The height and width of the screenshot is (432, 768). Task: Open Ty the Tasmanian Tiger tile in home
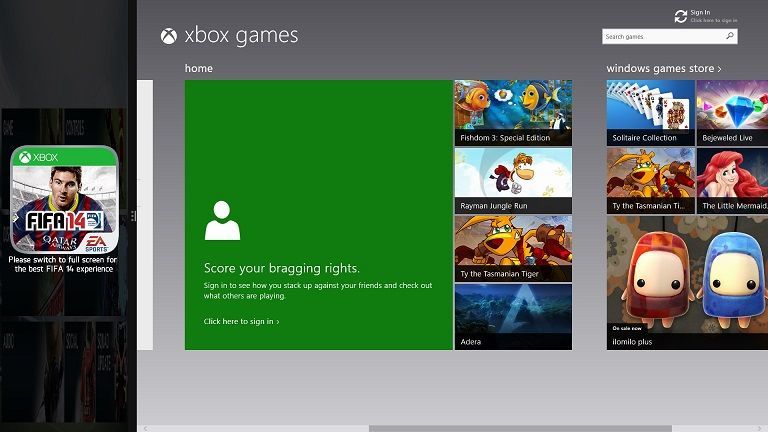coord(513,249)
